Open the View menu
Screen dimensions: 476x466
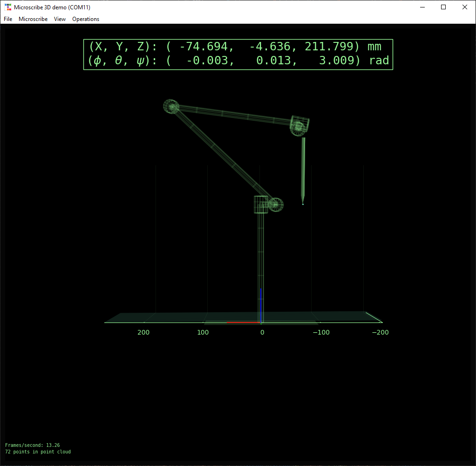[60, 19]
